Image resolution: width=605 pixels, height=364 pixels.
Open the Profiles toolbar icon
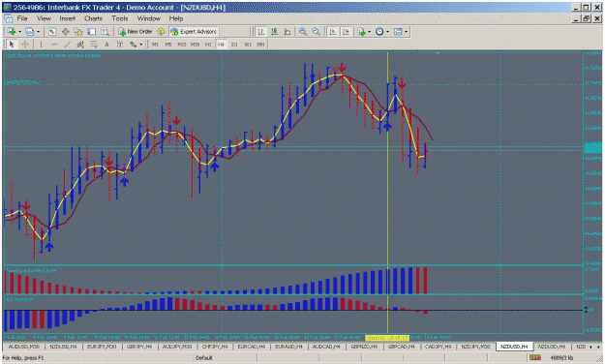[30, 32]
